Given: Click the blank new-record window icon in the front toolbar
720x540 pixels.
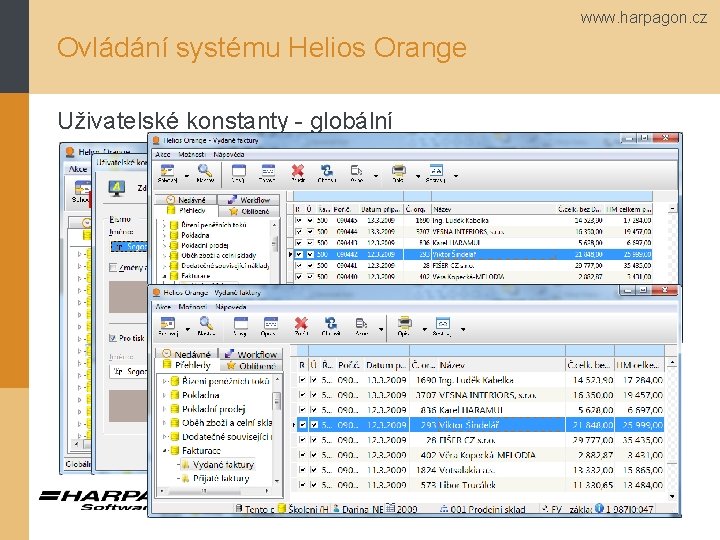Looking at the screenshot, I should 241,324.
